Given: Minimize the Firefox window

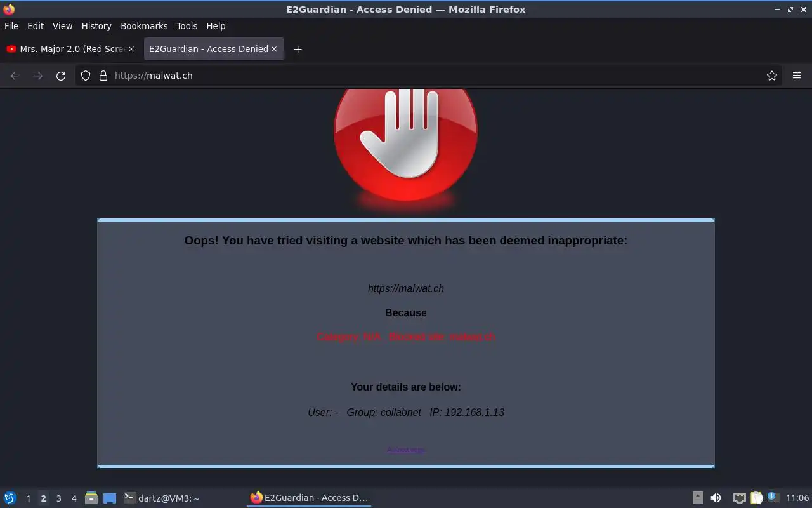Looking at the screenshot, I should tap(778, 10).
